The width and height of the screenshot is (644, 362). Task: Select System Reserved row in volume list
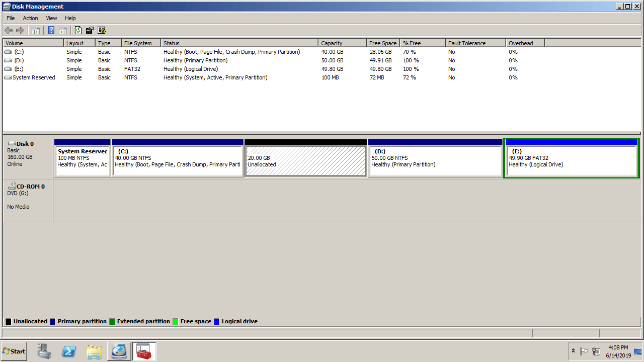click(x=34, y=77)
